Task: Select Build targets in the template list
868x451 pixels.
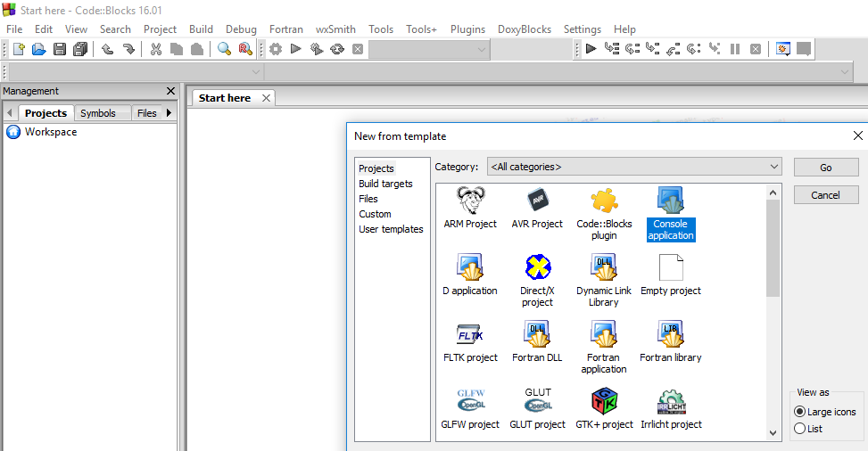Action: (x=385, y=184)
